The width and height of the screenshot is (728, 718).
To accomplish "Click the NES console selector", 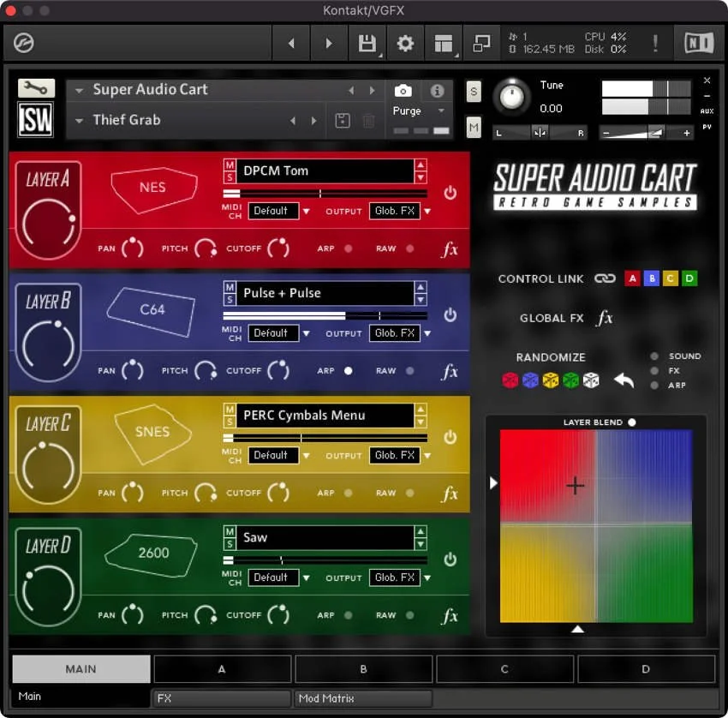I will tap(153, 188).
